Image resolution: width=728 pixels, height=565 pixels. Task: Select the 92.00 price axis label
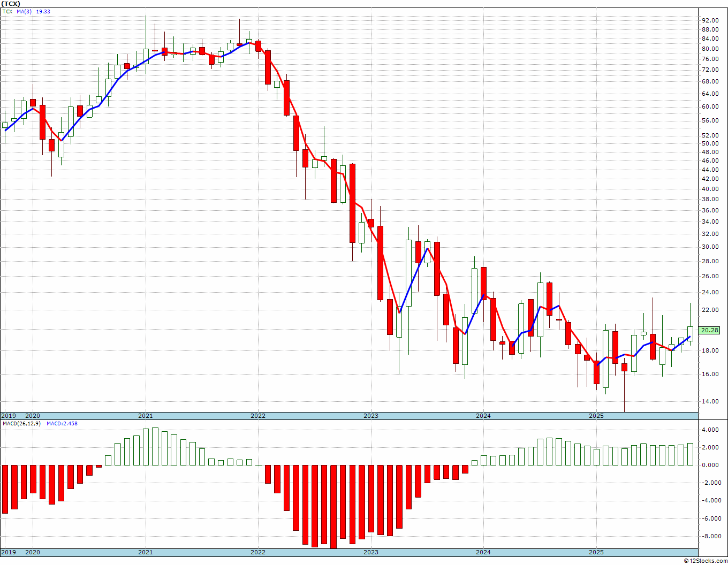pyautogui.click(x=710, y=20)
